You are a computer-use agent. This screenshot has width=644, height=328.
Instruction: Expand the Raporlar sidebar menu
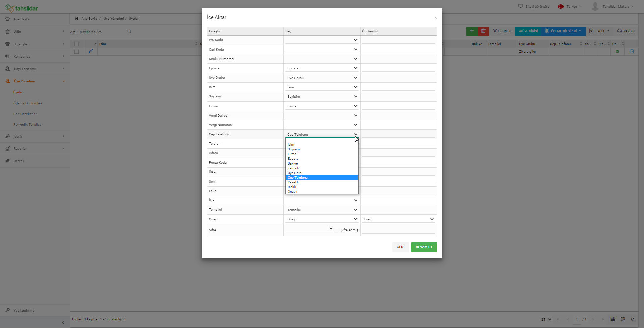[x=35, y=148]
